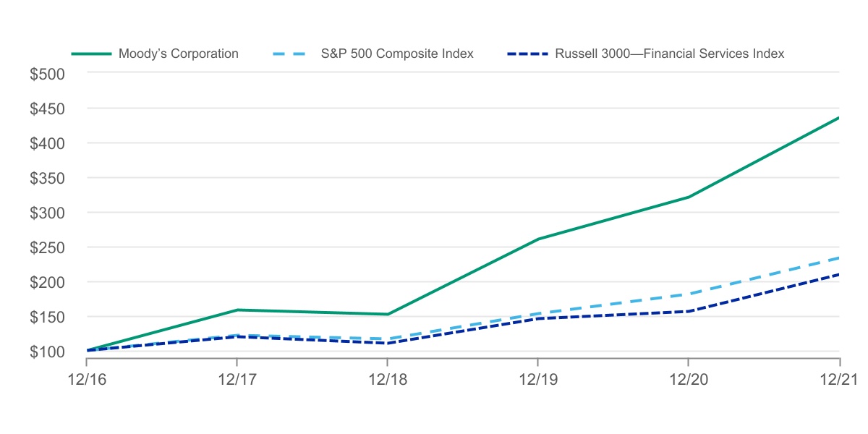
Task: Select the 12/17 x-axis label
Action: (x=237, y=378)
